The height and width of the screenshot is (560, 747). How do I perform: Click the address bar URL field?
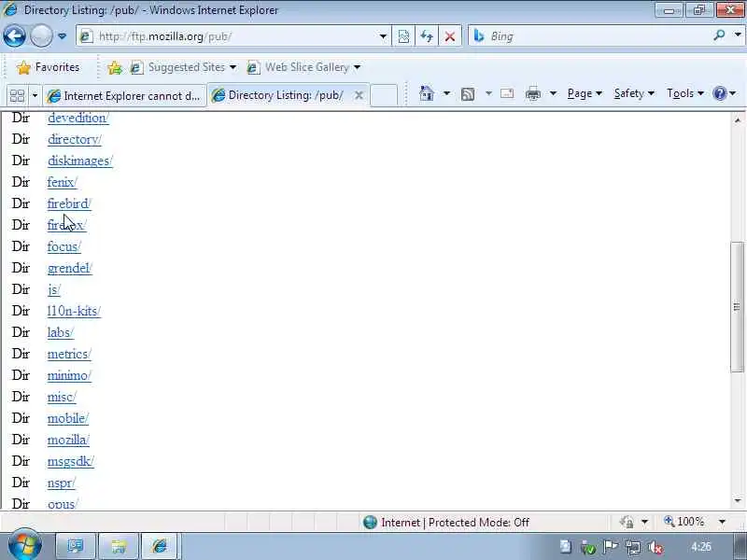click(x=229, y=36)
